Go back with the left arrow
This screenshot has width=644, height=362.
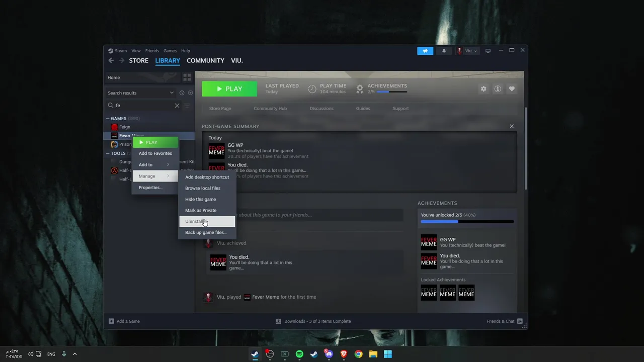[x=111, y=60]
